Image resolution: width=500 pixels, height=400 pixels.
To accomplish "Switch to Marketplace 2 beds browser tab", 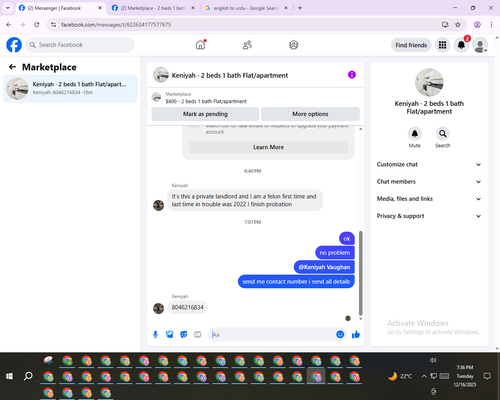I will pos(153,8).
